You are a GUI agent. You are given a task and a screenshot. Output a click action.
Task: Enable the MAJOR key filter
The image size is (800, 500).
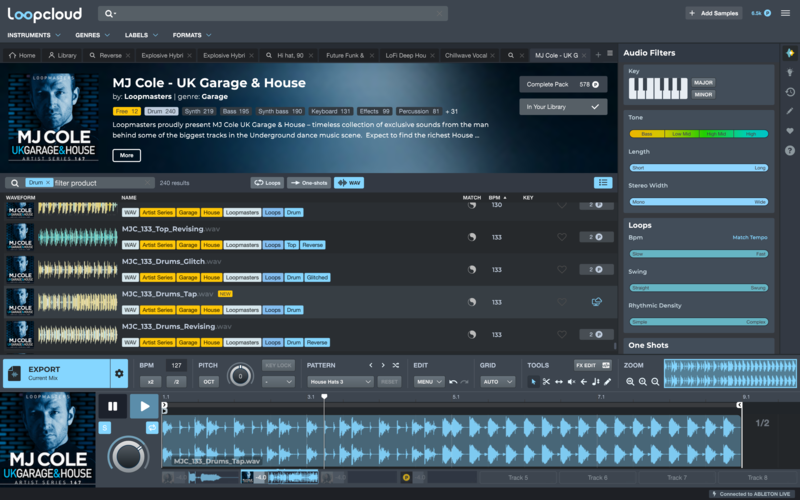(703, 82)
